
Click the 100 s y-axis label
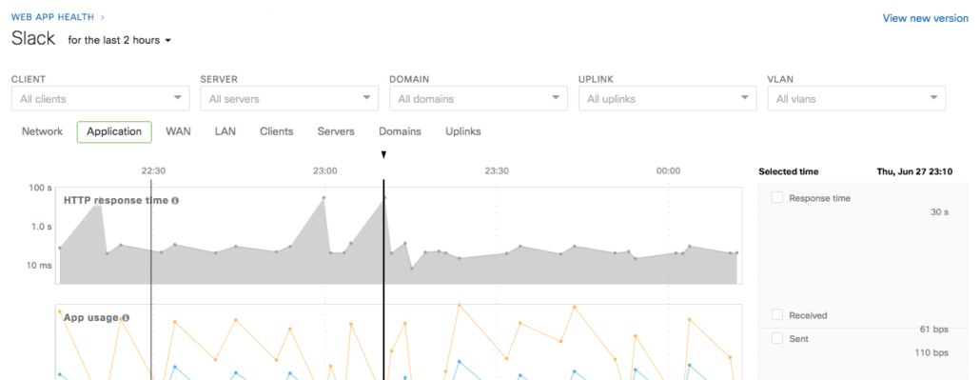tap(41, 188)
